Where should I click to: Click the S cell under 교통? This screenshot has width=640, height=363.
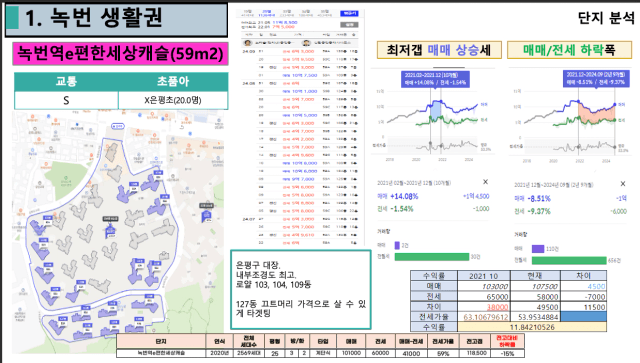(x=66, y=100)
